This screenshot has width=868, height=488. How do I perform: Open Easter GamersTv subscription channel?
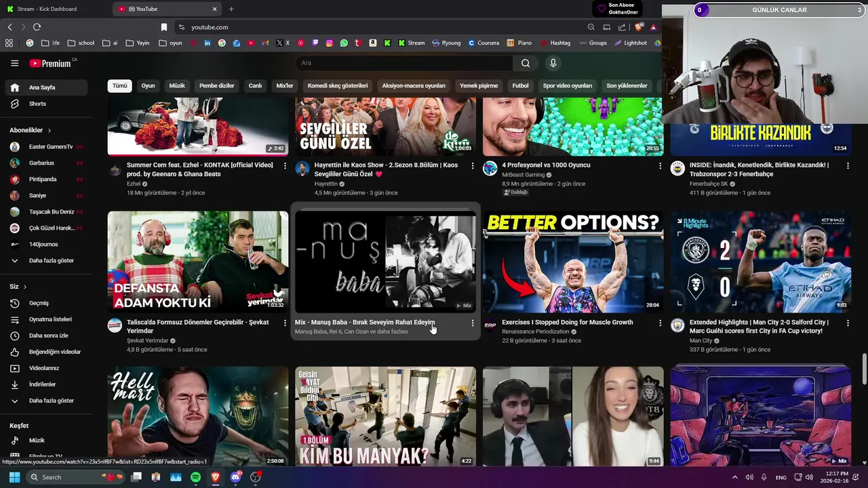tap(45, 146)
